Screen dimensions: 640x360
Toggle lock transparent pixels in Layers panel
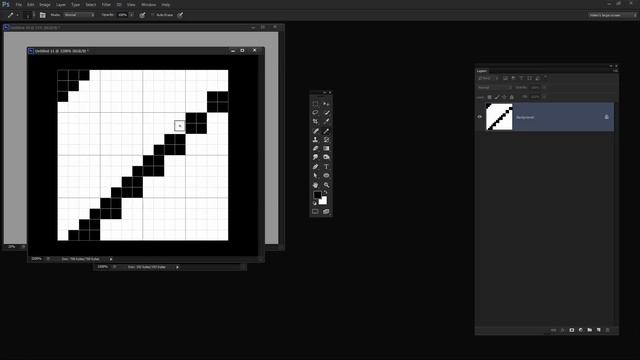[489, 97]
